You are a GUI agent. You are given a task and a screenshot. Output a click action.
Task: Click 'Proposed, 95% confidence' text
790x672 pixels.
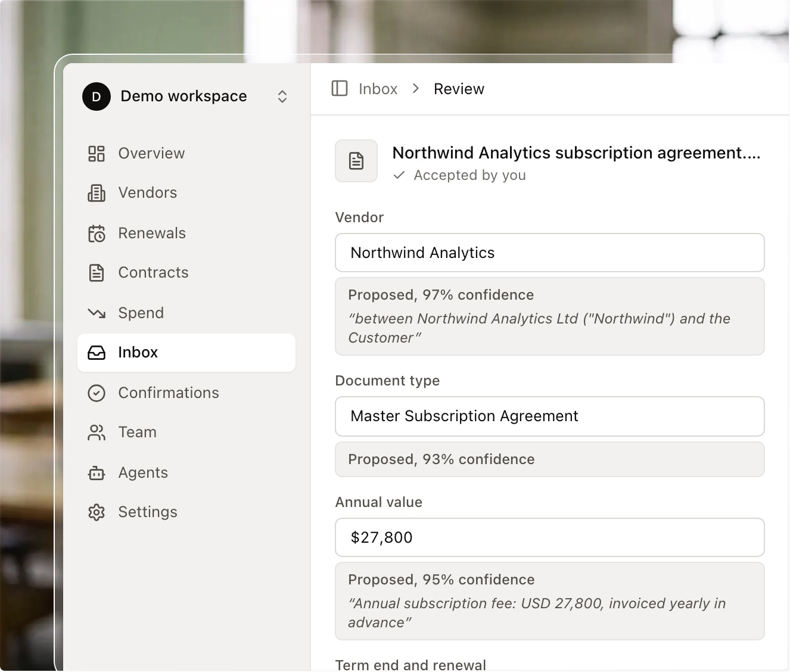pos(441,580)
